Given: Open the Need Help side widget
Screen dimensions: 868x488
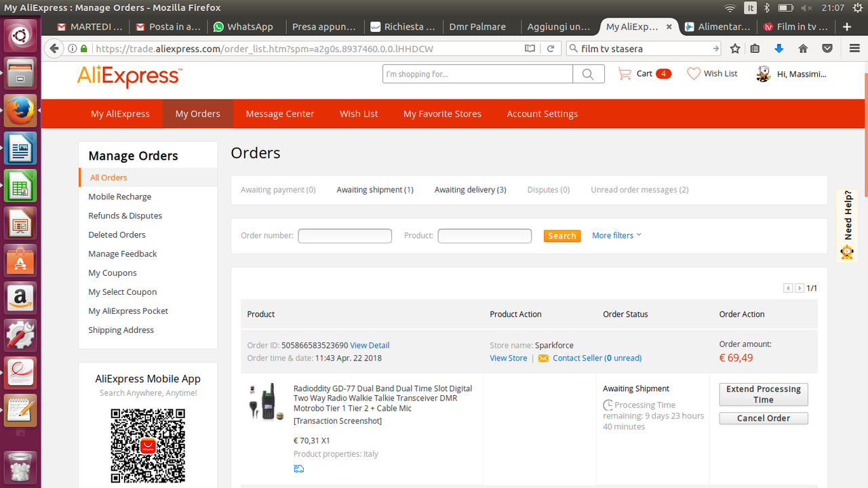Looking at the screenshot, I should pos(847,225).
